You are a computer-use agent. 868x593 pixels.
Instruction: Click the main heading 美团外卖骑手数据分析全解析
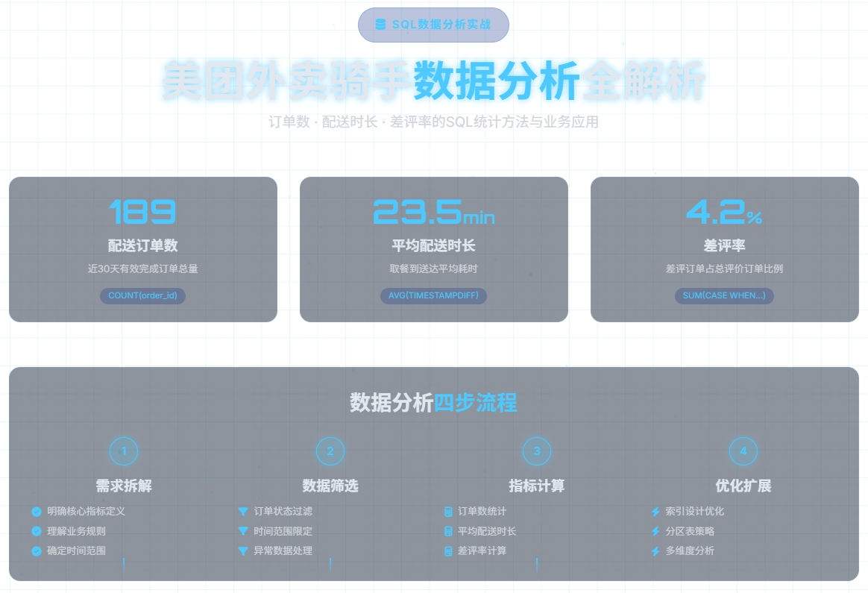tap(433, 81)
